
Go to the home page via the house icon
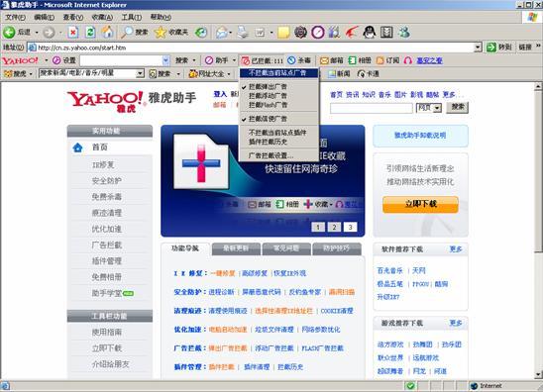pos(108,33)
